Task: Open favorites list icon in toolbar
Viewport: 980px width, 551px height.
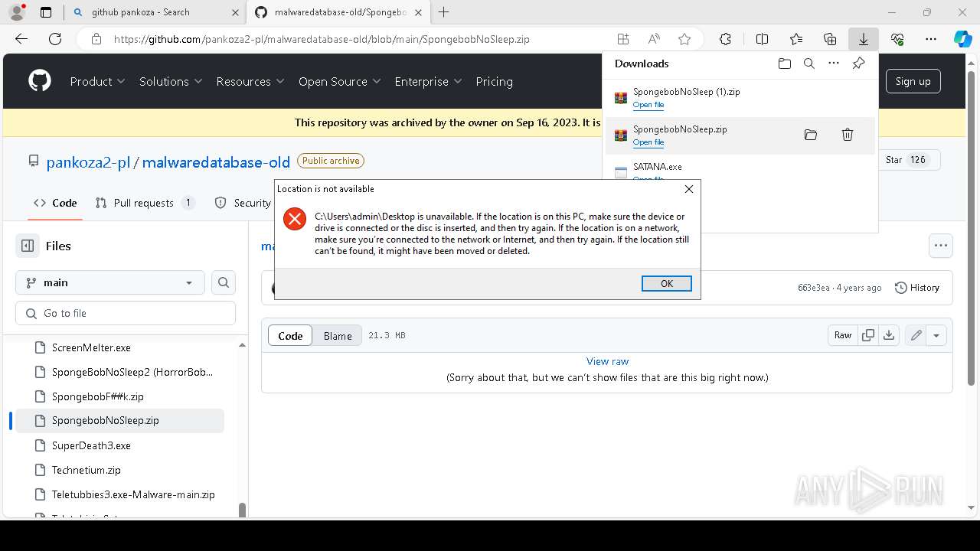Action: point(796,39)
